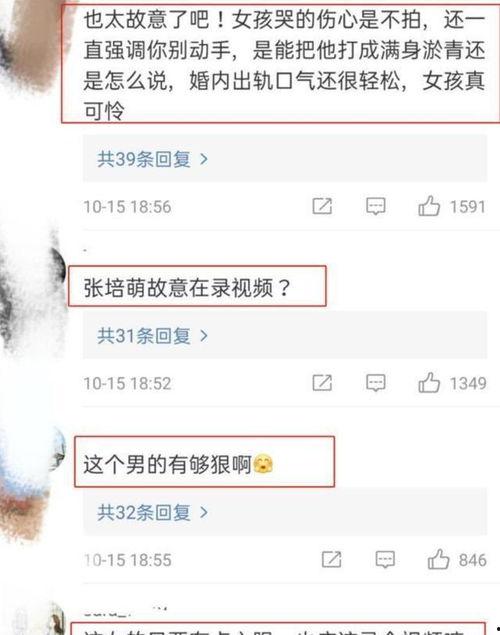This screenshot has height=635, width=500.
Task: Expand 共39条回复 replies
Action: [153, 159]
